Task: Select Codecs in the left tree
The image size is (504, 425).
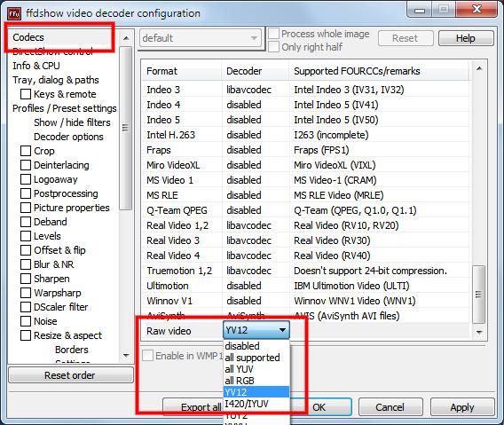Action: [x=28, y=37]
